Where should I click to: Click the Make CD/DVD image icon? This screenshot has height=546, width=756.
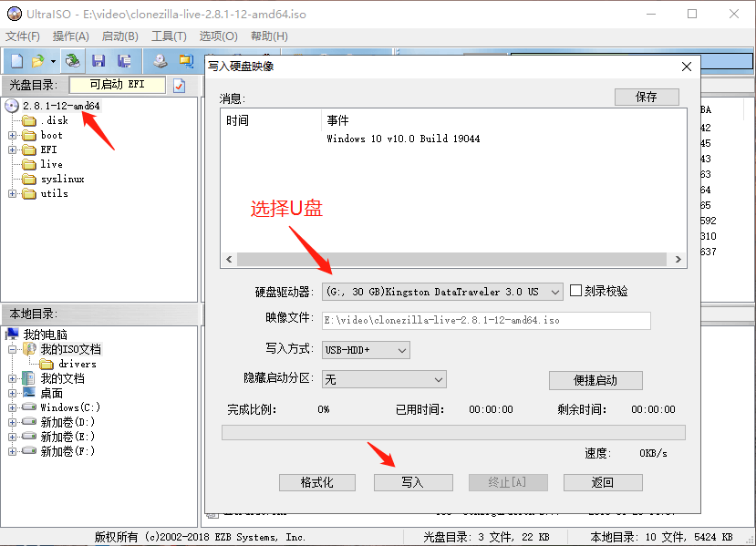click(161, 61)
